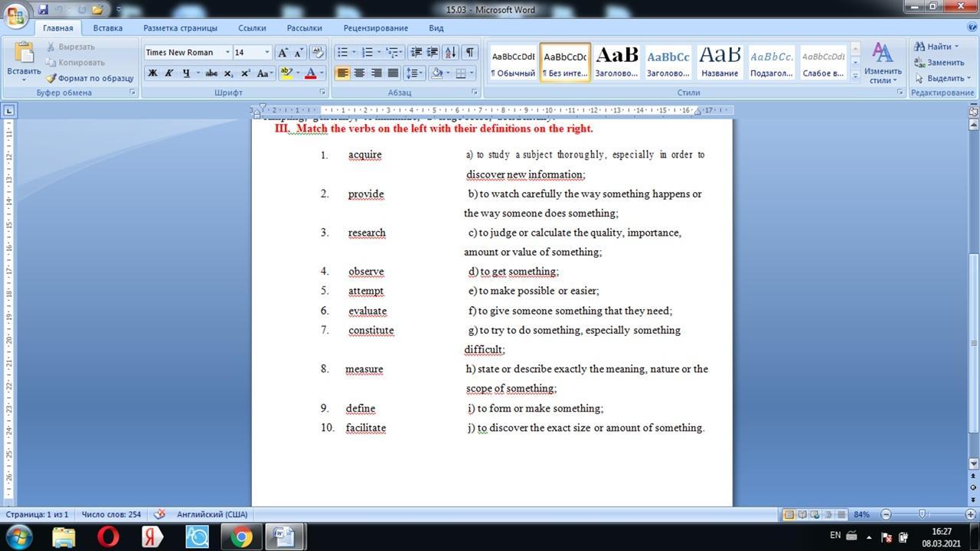Switch to the Вставка tab
Screen dimensions: 980x551
pos(108,28)
